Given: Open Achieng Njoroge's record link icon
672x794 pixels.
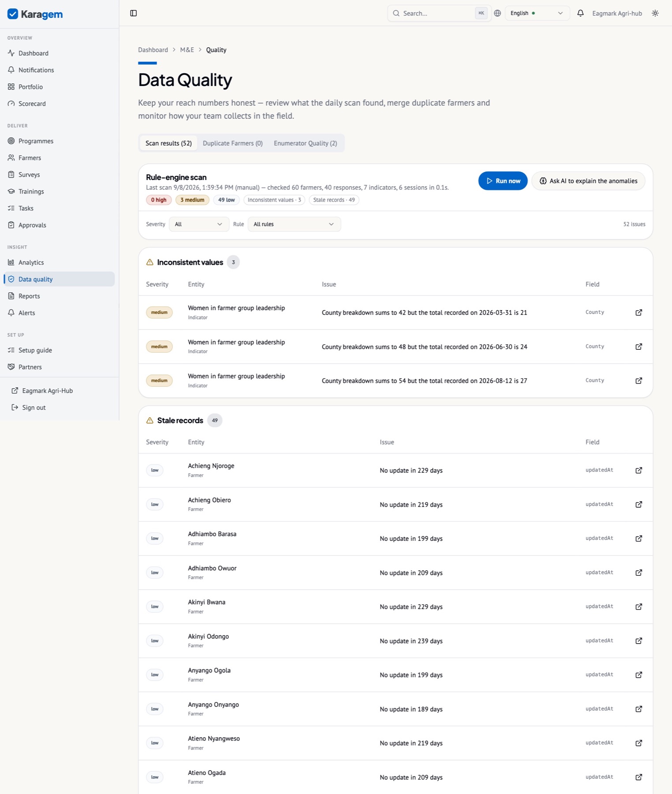Looking at the screenshot, I should [638, 470].
